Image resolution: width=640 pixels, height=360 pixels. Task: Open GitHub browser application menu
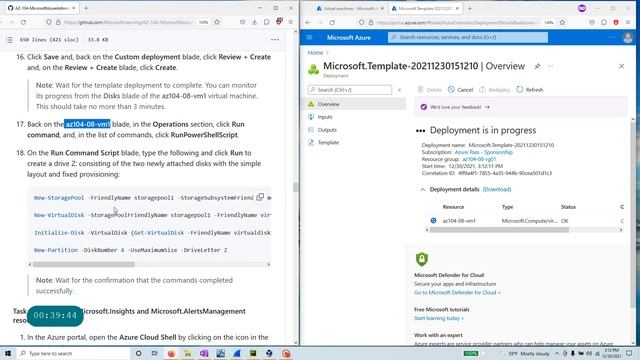(x=291, y=22)
